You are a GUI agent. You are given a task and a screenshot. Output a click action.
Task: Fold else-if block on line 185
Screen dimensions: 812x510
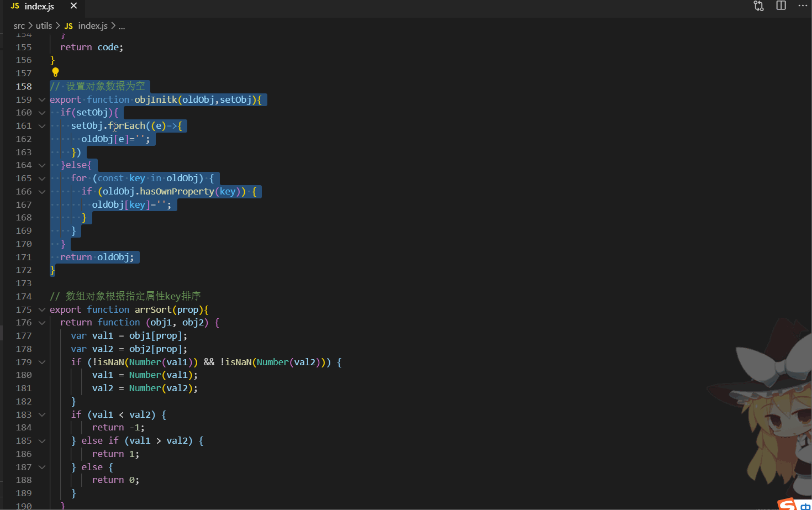tap(42, 441)
